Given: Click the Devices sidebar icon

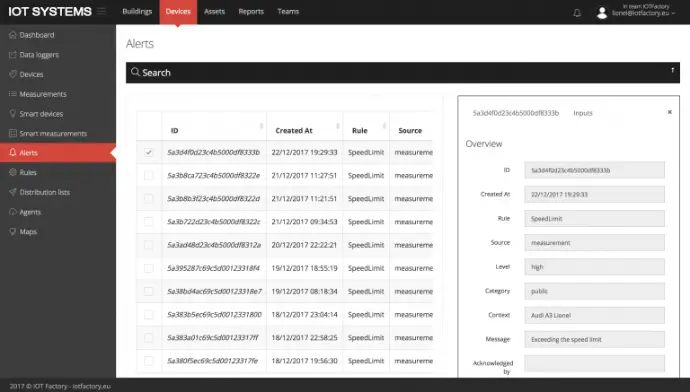Looking at the screenshot, I should pyautogui.click(x=12, y=74).
